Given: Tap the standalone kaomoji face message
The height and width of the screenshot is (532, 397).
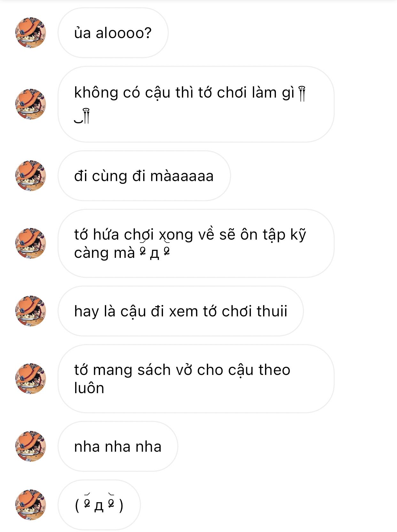Looking at the screenshot, I should tap(99, 505).
